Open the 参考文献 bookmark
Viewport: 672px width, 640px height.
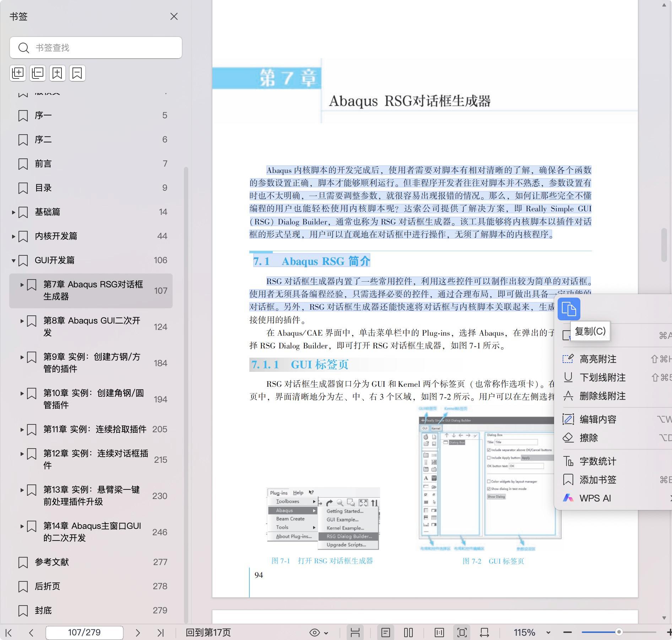tap(52, 562)
